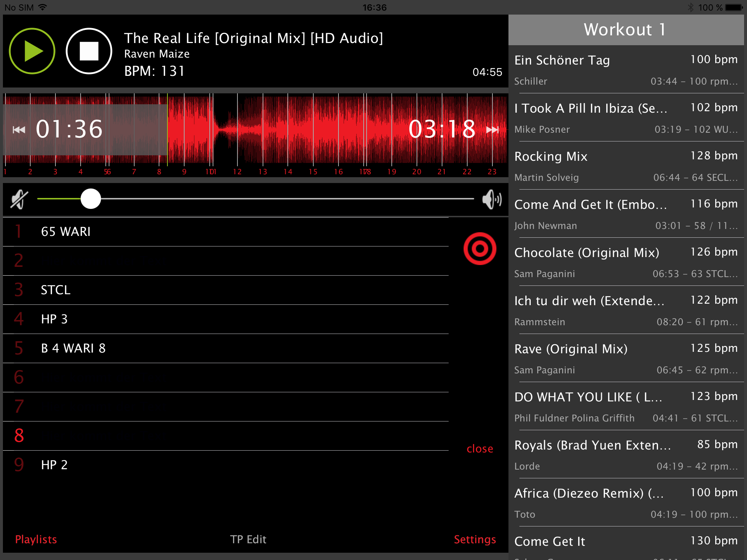The height and width of the screenshot is (560, 747).
Task: Tap the skip-back icon beside 01:36
Action: click(19, 130)
